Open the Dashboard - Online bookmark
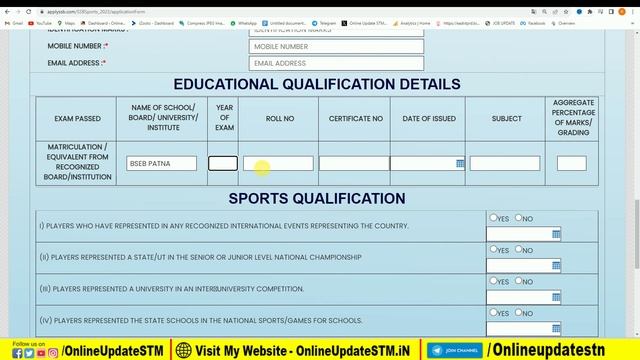 [x=103, y=23]
